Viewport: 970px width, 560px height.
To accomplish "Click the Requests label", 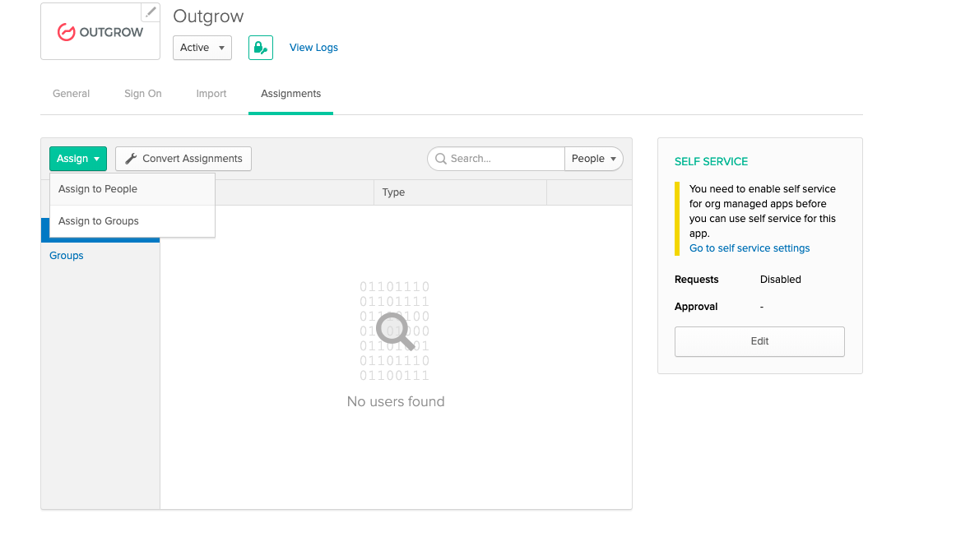I will point(696,280).
